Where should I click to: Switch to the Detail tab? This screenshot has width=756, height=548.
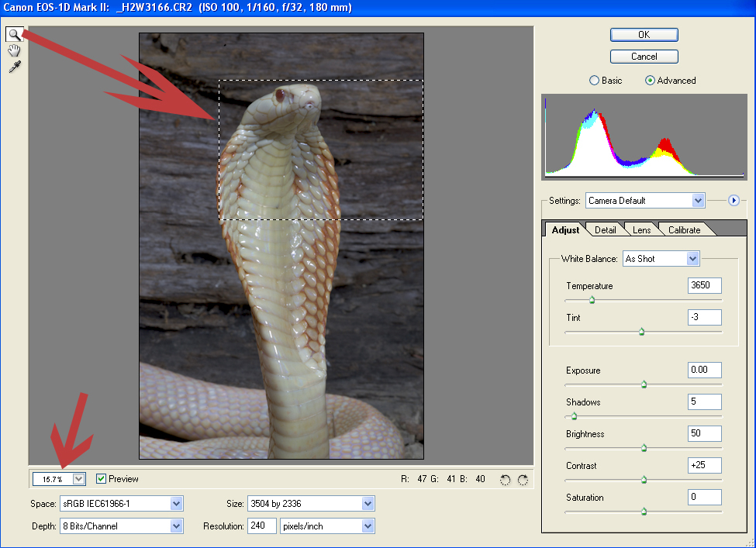(x=605, y=229)
